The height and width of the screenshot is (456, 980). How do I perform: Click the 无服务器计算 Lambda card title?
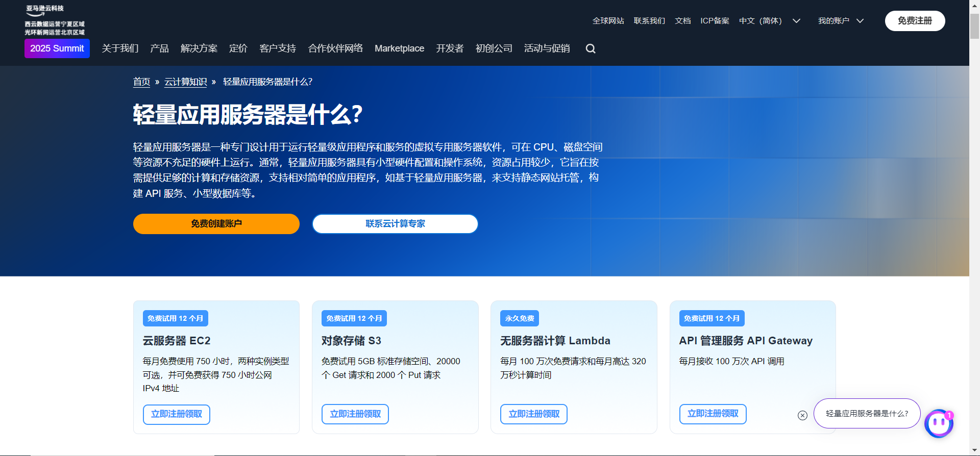pyautogui.click(x=555, y=341)
